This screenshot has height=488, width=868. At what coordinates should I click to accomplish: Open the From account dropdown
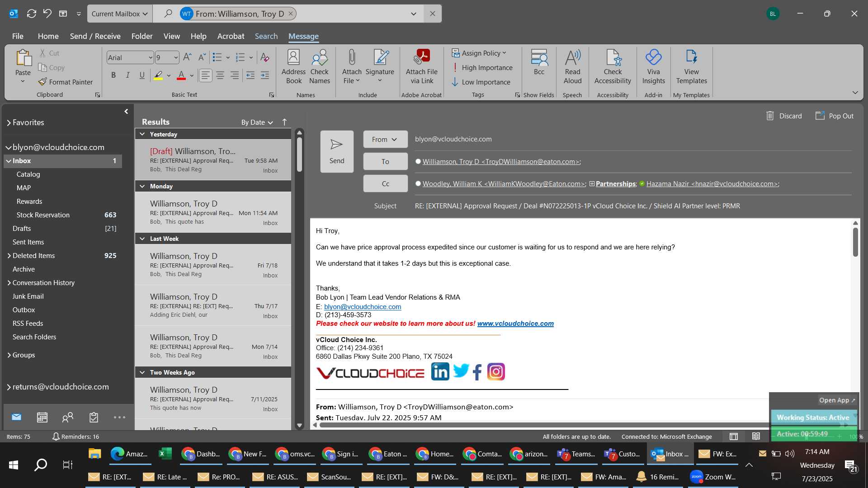pyautogui.click(x=385, y=139)
